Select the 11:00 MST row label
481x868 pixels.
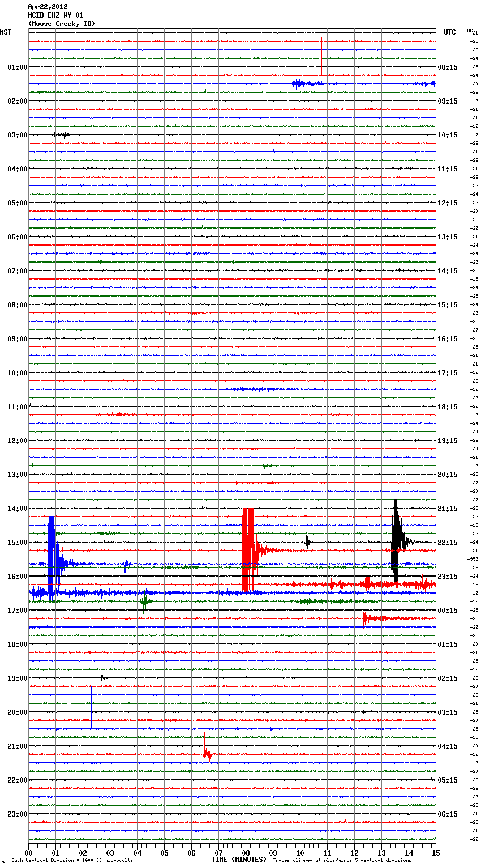tap(18, 406)
